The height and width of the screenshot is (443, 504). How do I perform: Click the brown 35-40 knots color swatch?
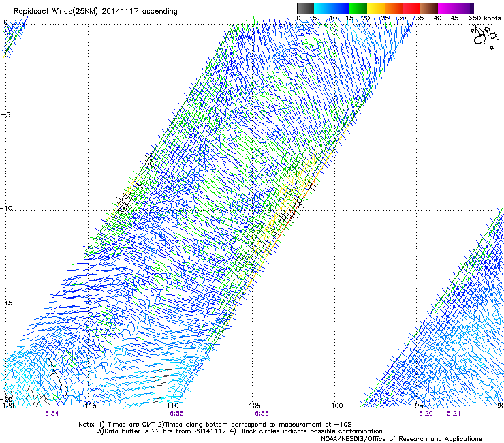pyautogui.click(x=429, y=8)
